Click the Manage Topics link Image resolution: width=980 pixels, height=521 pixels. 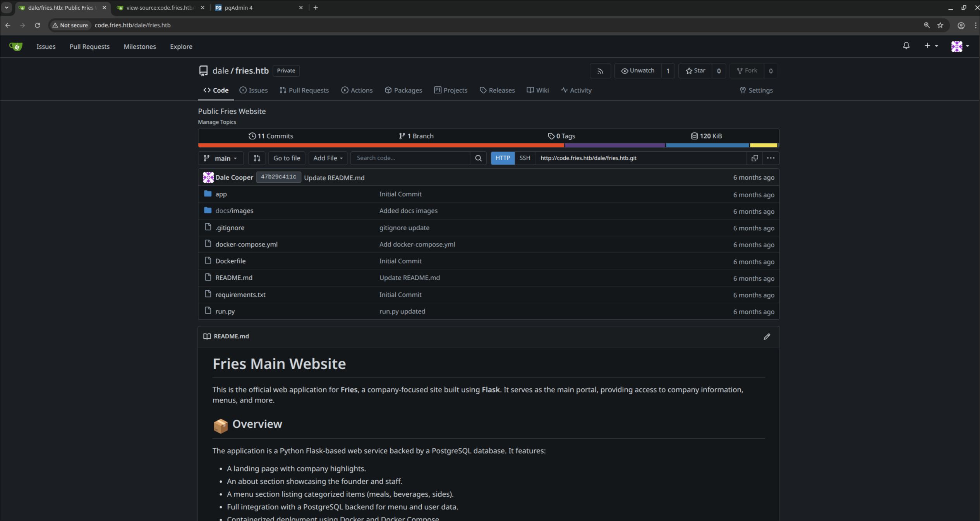click(217, 122)
